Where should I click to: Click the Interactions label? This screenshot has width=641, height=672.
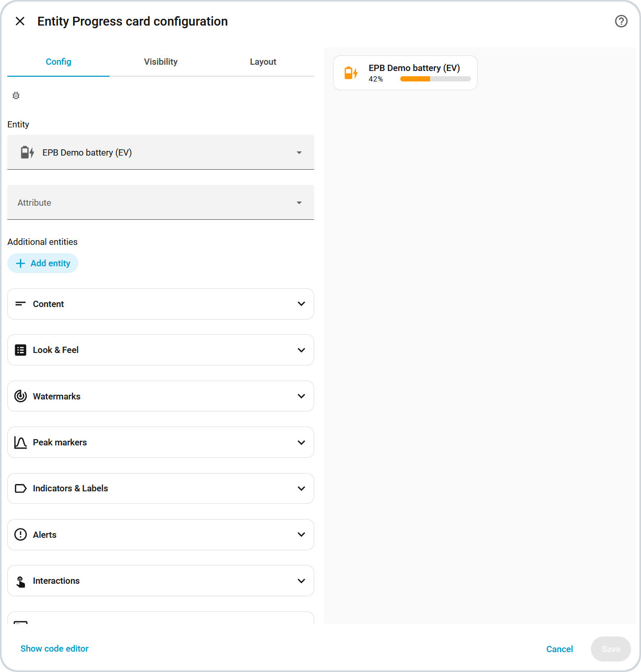pos(56,581)
